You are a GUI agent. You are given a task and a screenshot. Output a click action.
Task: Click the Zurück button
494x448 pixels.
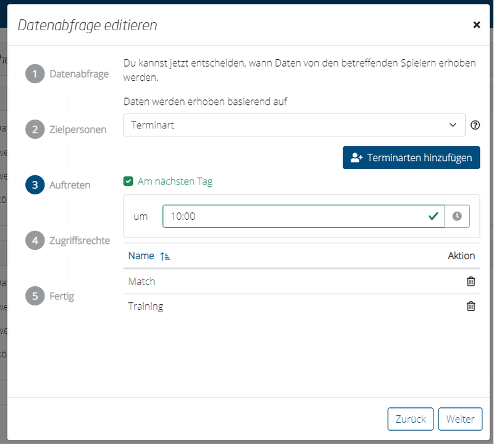[x=410, y=419]
